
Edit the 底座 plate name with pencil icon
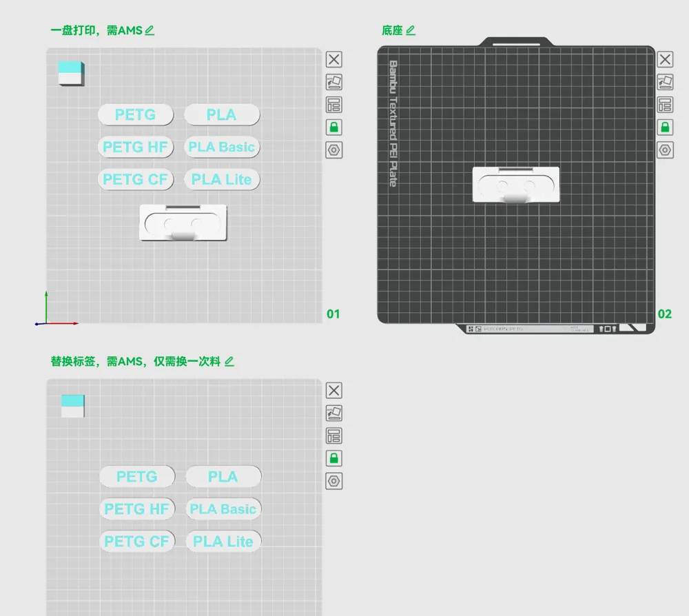(411, 30)
